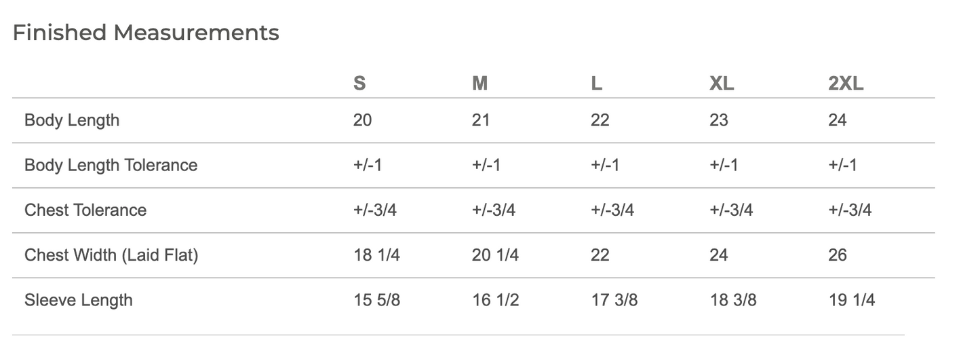Click the Body Length row label

click(x=72, y=120)
